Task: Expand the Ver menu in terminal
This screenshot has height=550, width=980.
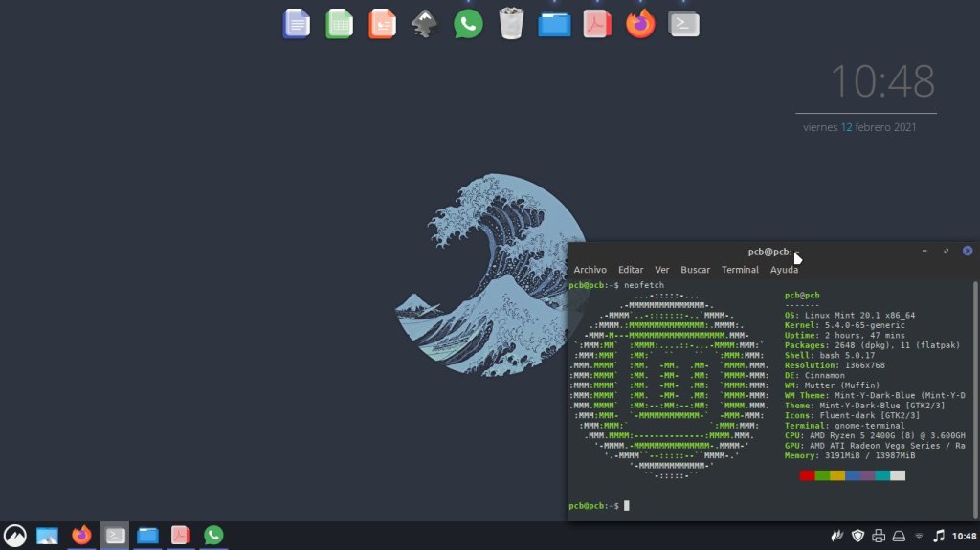Action: (662, 270)
